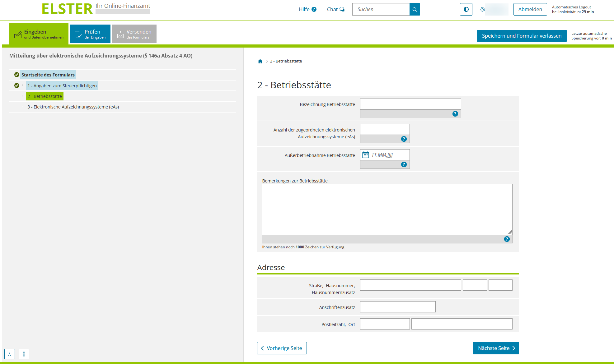The height and width of the screenshot is (364, 614).
Task: Click Speichern und Formular verlassen
Action: pyautogui.click(x=522, y=36)
